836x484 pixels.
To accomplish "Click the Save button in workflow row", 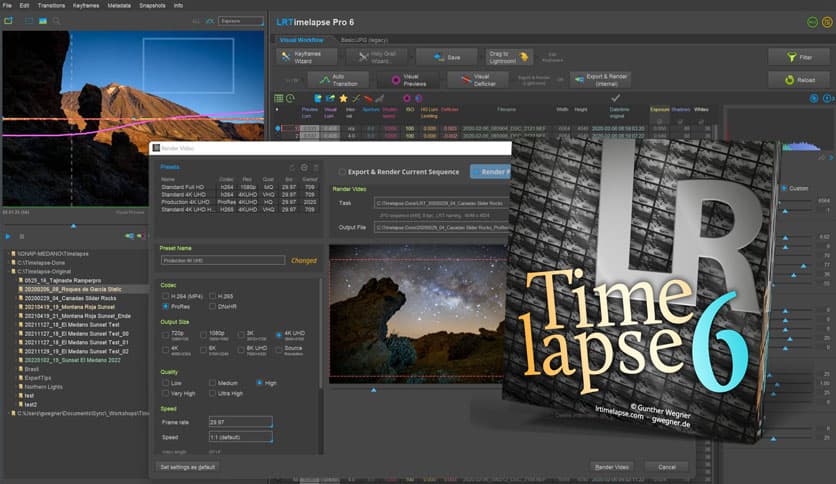I will pyautogui.click(x=447, y=57).
